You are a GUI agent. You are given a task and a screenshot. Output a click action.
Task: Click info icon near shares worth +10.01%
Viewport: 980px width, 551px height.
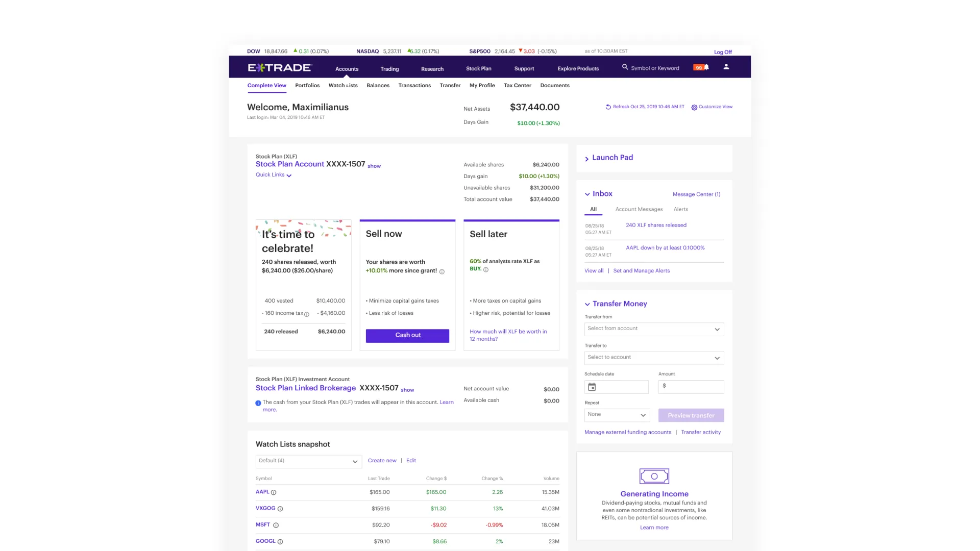[441, 271]
